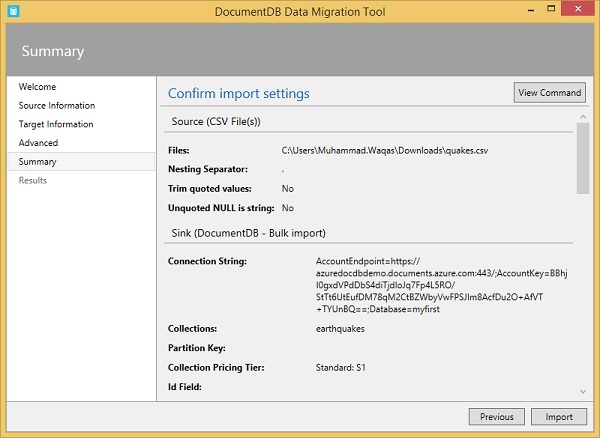Viewport: 600px width, 438px height.
Task: Select the Advanced step in the sidebar
Action: click(x=39, y=143)
